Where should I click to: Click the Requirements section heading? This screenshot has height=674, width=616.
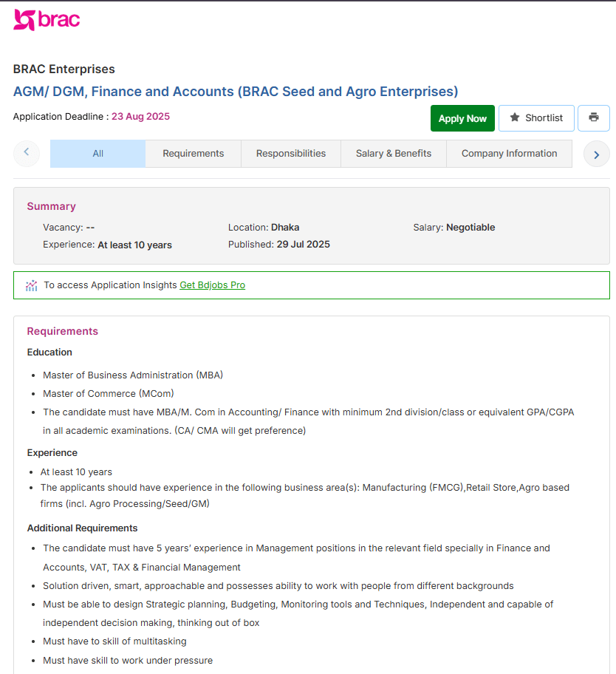click(x=62, y=331)
